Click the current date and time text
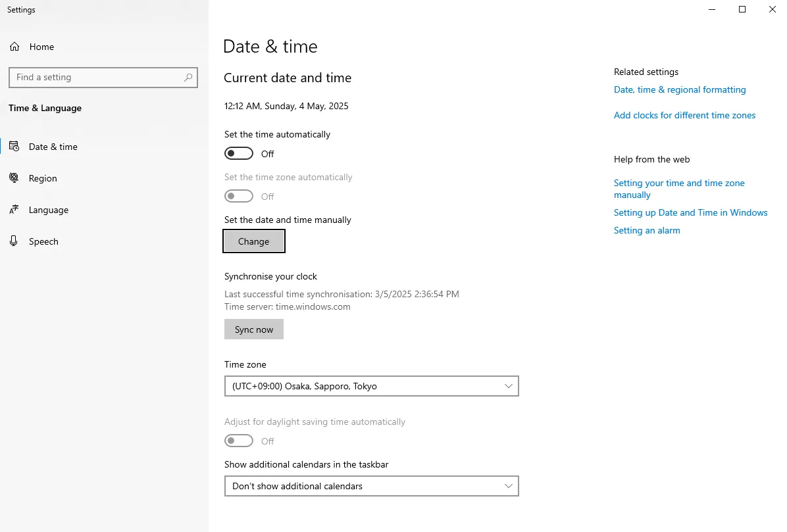787x532 pixels. click(x=286, y=106)
